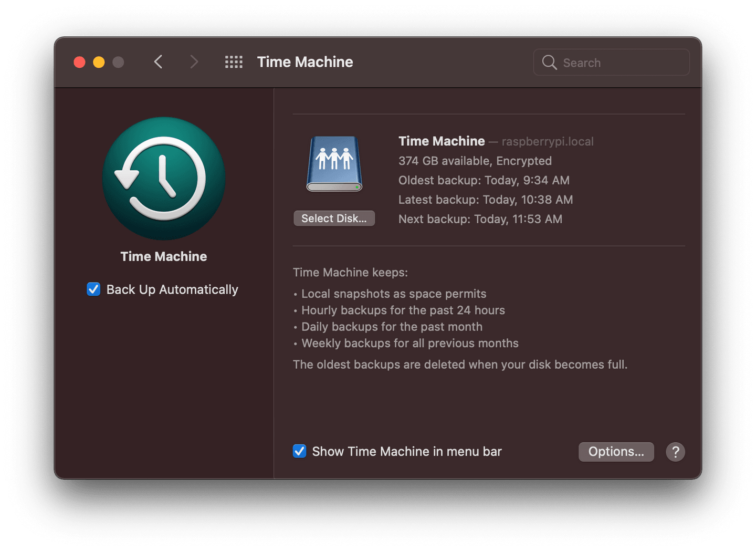The image size is (756, 551).
Task: Click the Select Disk button
Action: (x=334, y=218)
